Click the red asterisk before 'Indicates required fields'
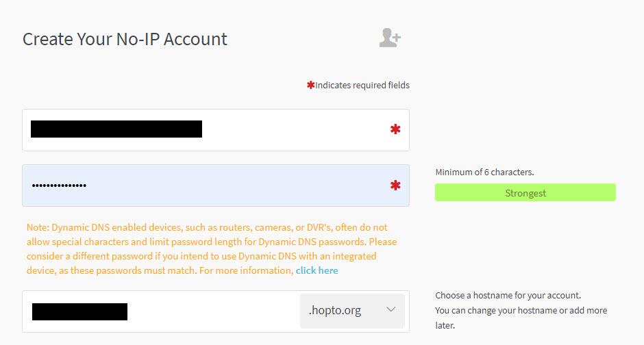644x345 pixels. click(310, 86)
